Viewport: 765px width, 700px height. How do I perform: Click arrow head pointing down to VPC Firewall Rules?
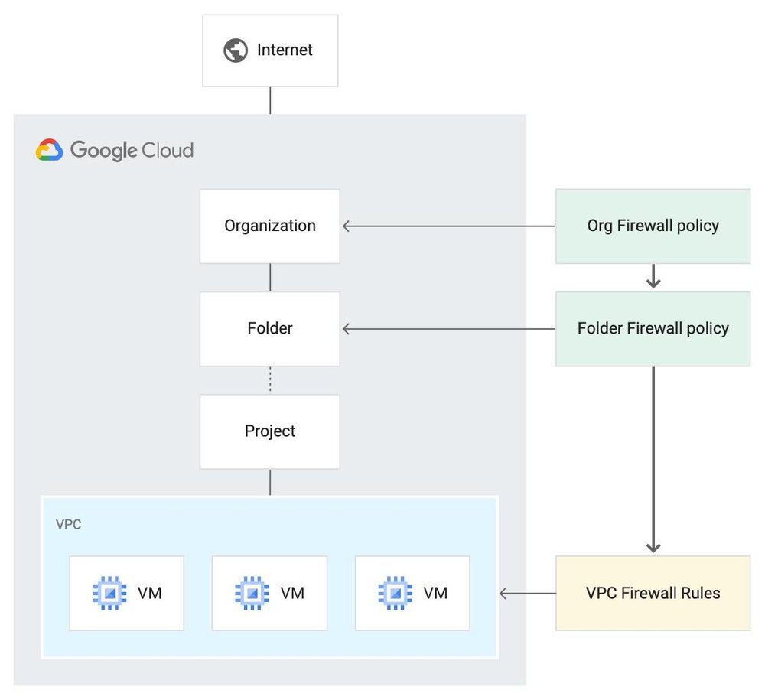(653, 547)
